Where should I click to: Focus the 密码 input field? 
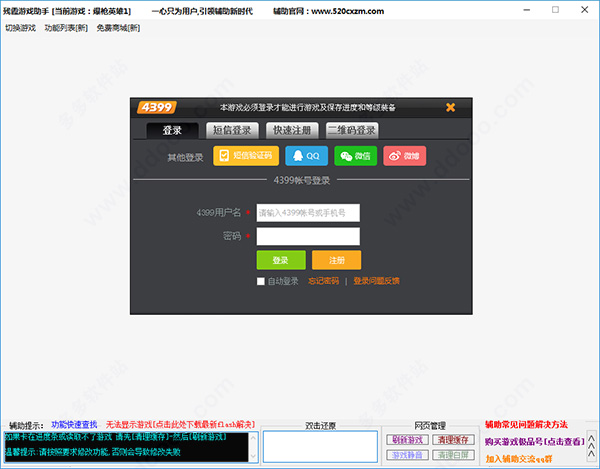point(308,236)
